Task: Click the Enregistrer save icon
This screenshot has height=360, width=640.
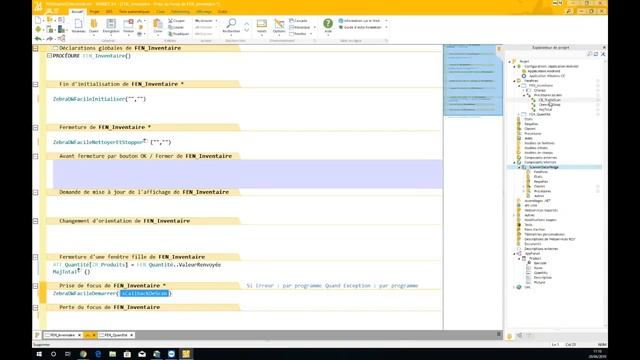Action: click(x=111, y=26)
